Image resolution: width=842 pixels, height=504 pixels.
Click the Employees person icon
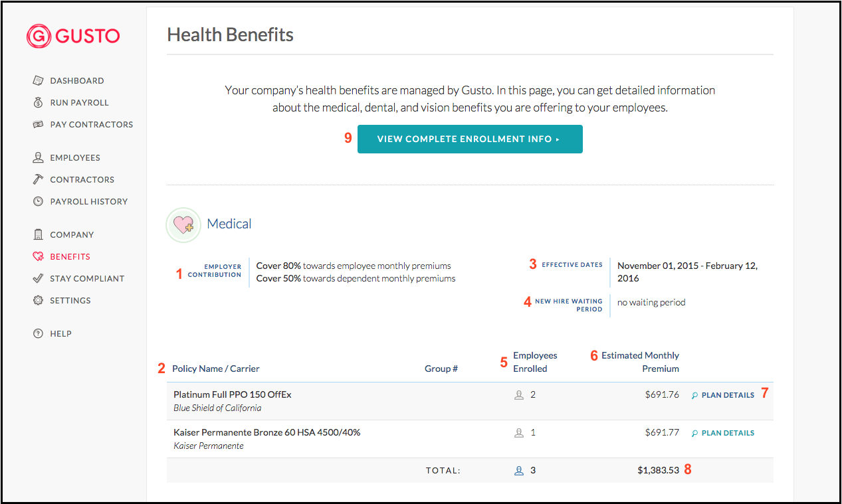click(x=38, y=157)
